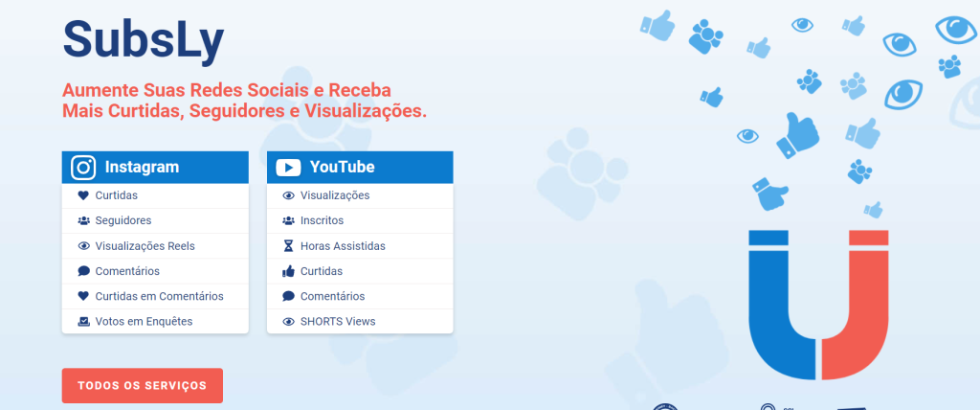This screenshot has height=410, width=980.
Task: Click speech bubble icon beside YouTube Comentários
Action: coord(288,296)
